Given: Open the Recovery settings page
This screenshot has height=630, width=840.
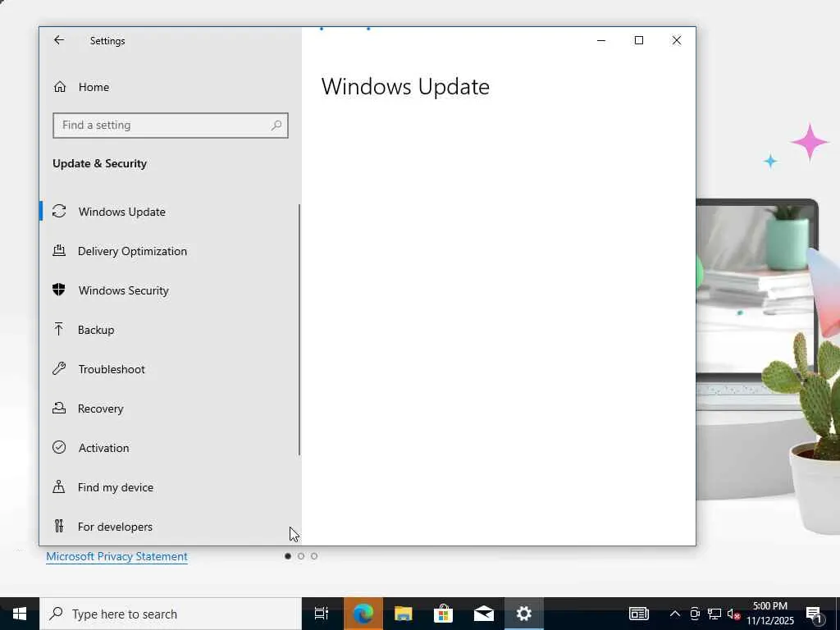Looking at the screenshot, I should coord(170,409).
